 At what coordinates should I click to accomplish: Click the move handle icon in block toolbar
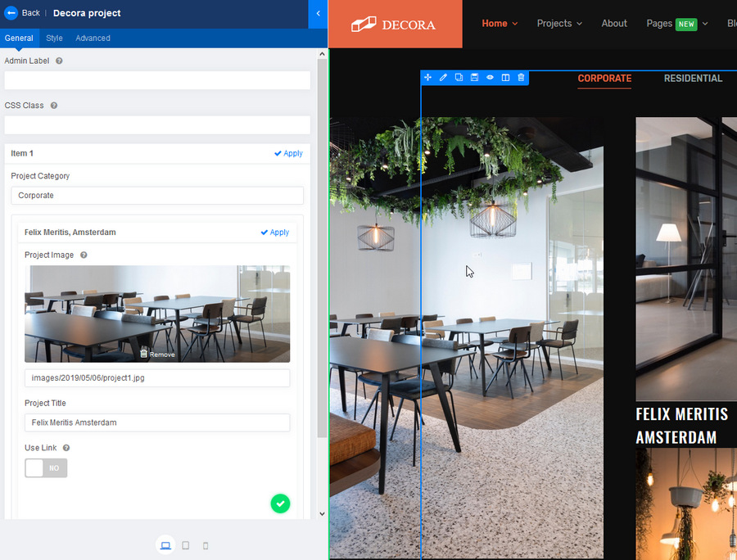[427, 78]
